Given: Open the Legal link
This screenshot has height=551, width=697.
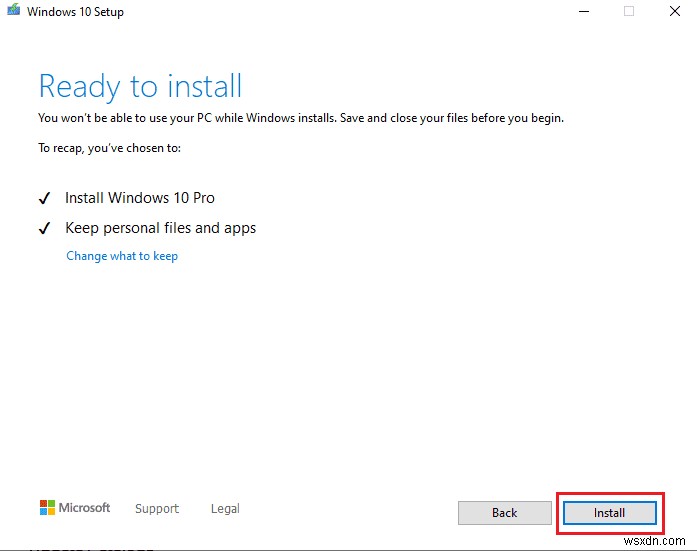Looking at the screenshot, I should (x=225, y=508).
